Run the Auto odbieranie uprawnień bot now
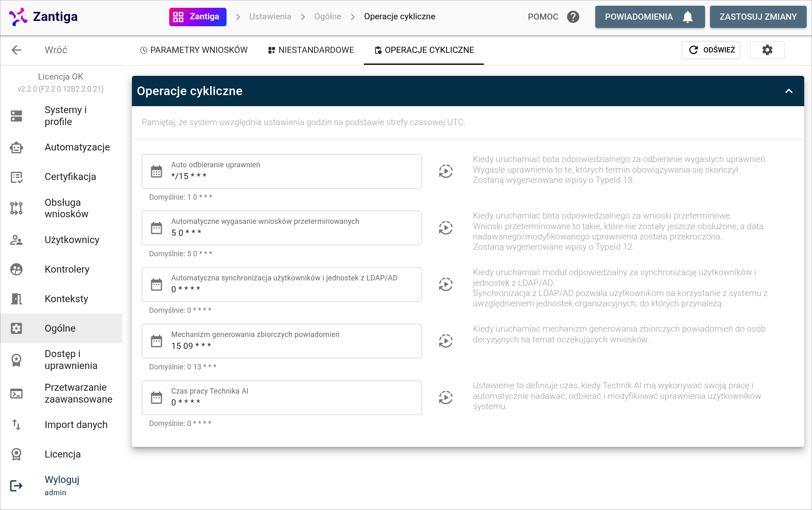The width and height of the screenshot is (812, 510). 445,171
